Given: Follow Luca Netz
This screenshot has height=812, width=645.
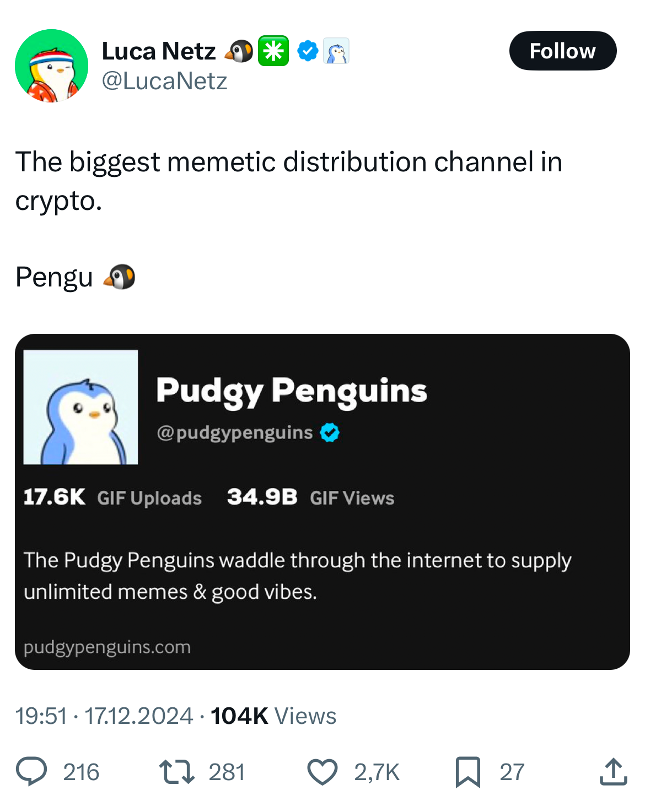Looking at the screenshot, I should pos(562,51).
